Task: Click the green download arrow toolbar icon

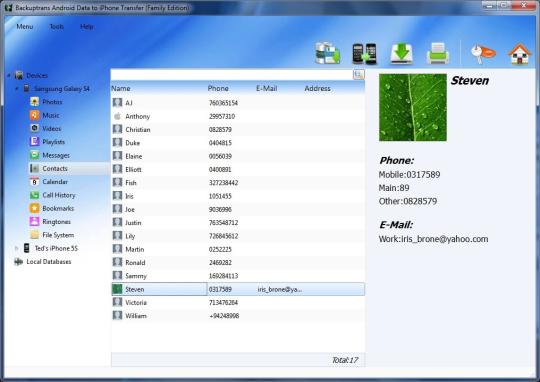Action: [x=401, y=53]
